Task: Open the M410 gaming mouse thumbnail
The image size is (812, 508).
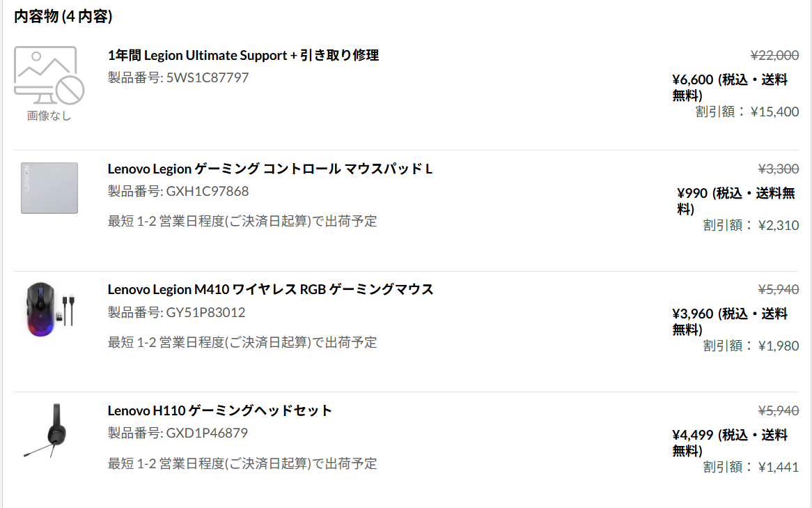Action: (x=49, y=309)
